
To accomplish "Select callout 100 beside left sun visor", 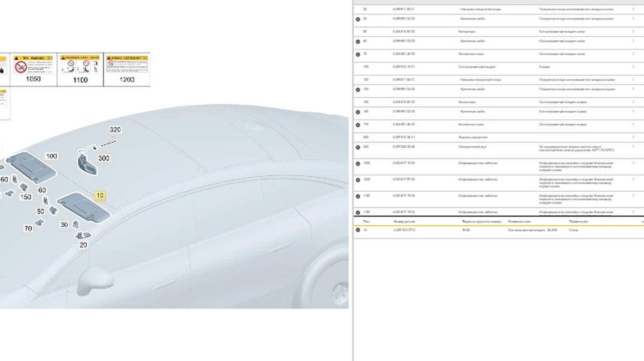I will [x=51, y=156].
